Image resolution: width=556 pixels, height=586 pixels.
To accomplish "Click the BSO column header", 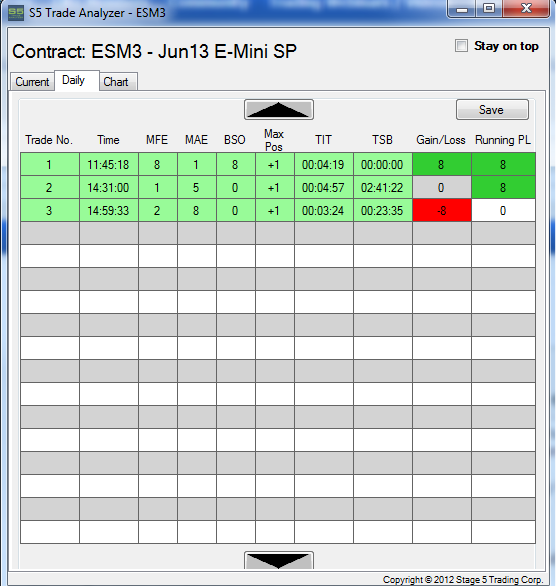I will pyautogui.click(x=235, y=140).
